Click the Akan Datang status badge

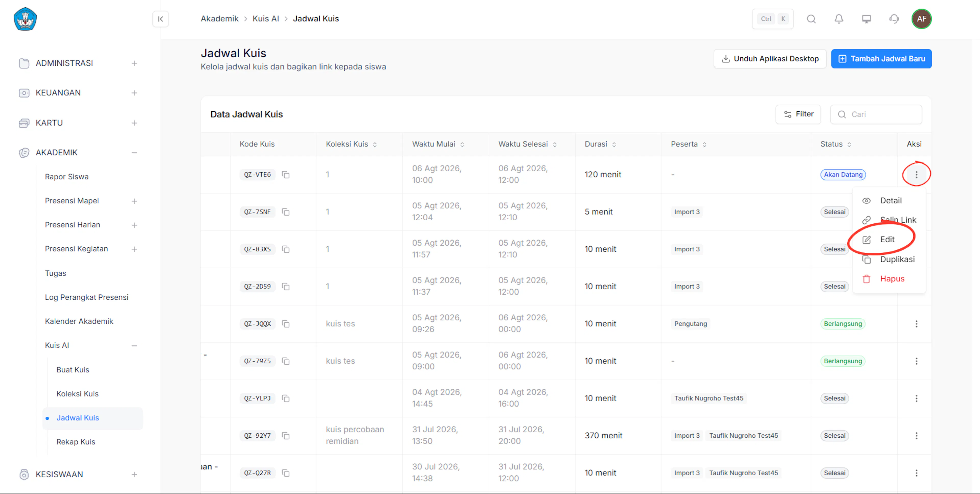click(843, 174)
